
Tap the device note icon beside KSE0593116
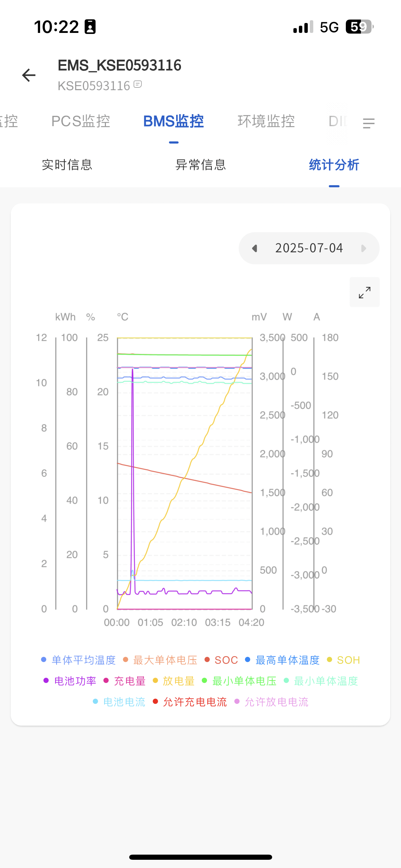[138, 84]
